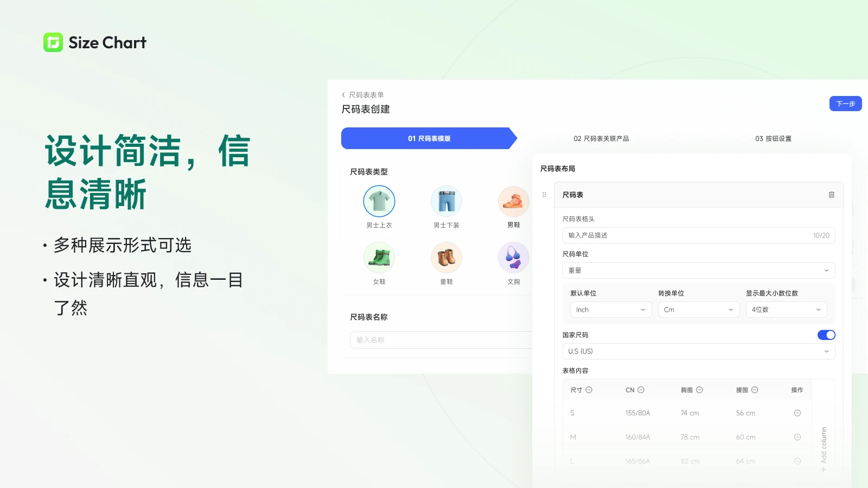Switch to 02 尺码表关联产品 step
Viewport: 868px width, 488px height.
pos(601,139)
